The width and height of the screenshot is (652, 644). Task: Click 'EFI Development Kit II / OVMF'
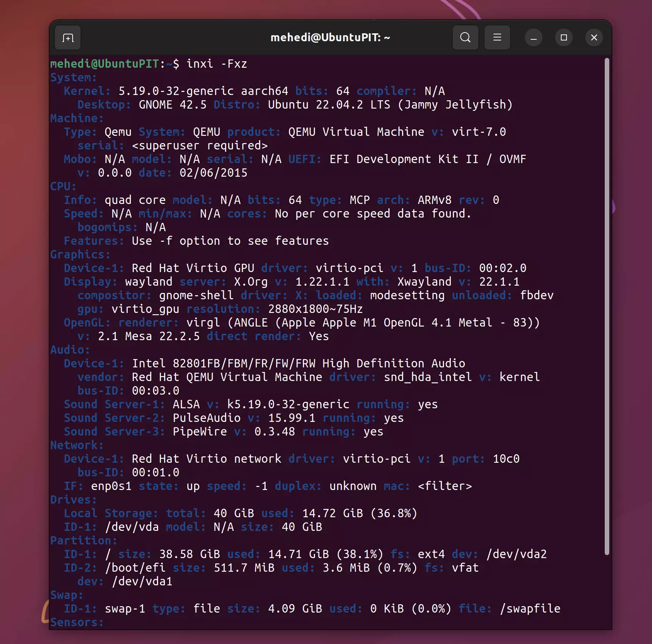pos(428,159)
